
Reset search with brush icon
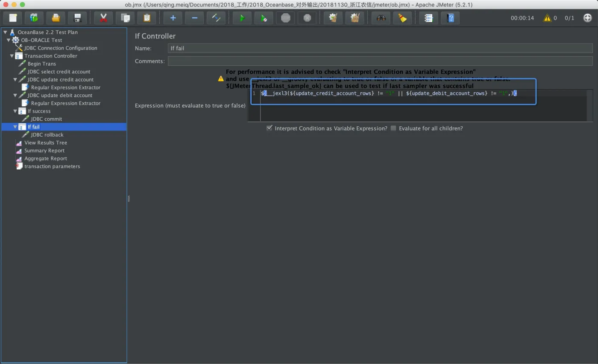(402, 18)
